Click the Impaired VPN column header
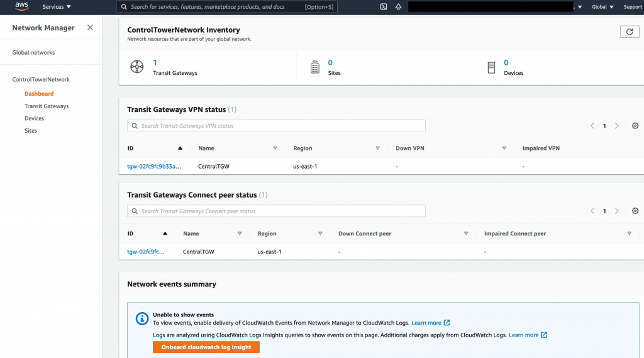 [x=541, y=148]
